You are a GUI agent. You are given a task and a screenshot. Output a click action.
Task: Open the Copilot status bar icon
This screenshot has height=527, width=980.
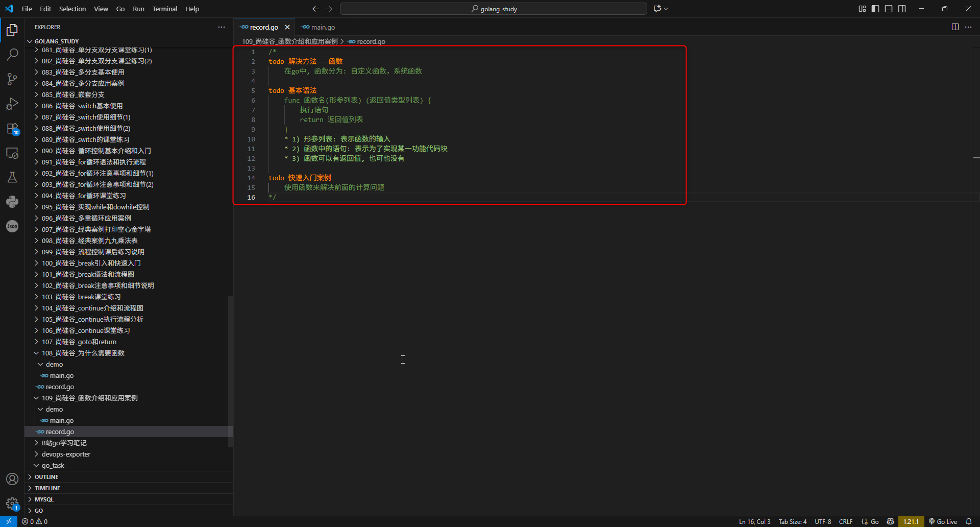(891, 521)
